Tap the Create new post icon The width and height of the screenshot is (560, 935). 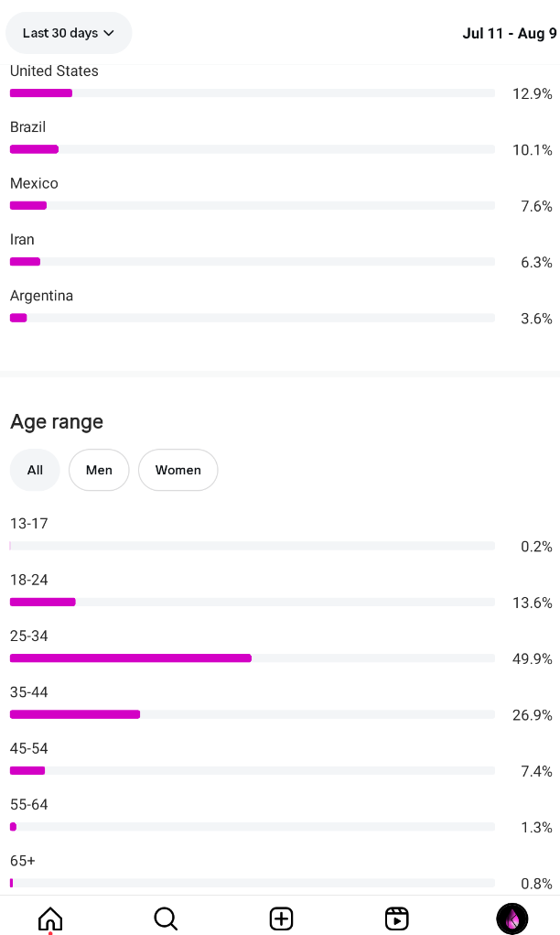tap(281, 918)
